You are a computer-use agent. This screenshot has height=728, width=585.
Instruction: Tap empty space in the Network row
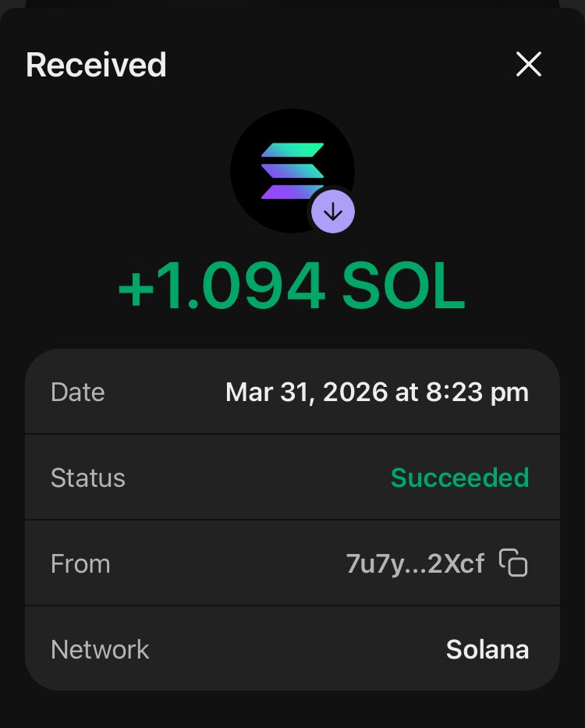pos(297,649)
